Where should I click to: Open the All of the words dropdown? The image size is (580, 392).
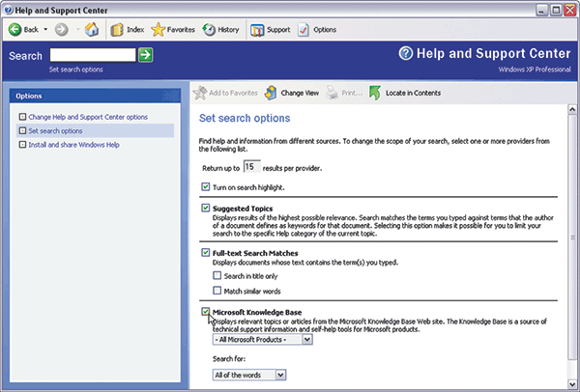(x=249, y=375)
